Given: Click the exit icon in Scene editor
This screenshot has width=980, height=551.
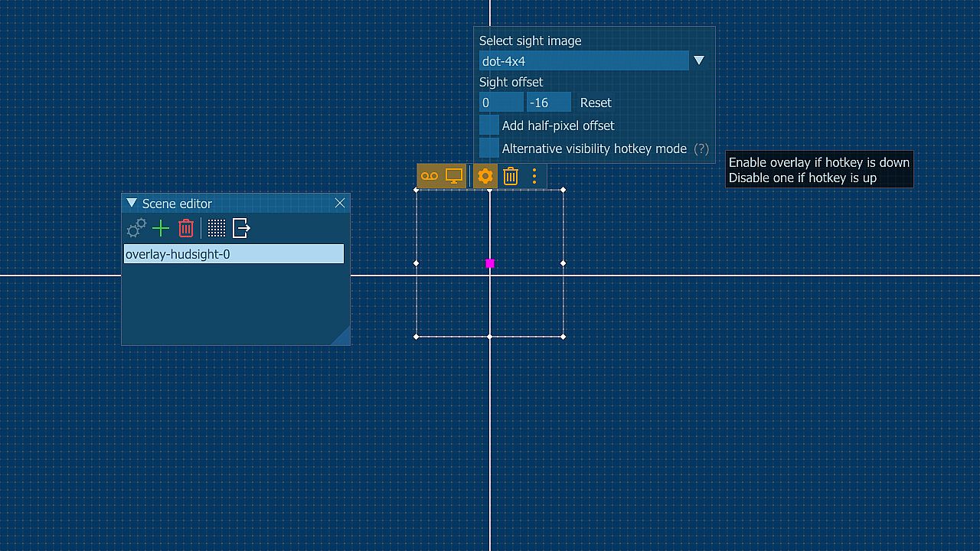Looking at the screenshot, I should tap(241, 228).
